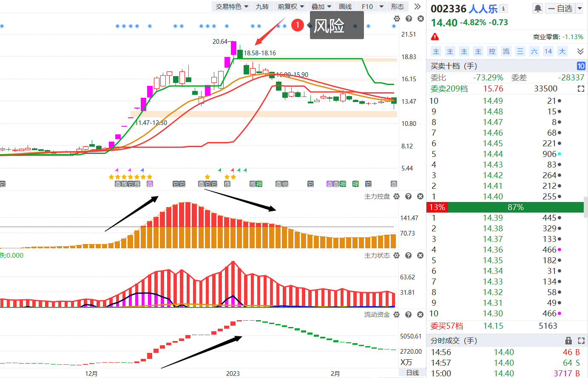The height and width of the screenshot is (378, 588).
Task: Close the 流动资金 indicator panel
Action: (x=420, y=315)
